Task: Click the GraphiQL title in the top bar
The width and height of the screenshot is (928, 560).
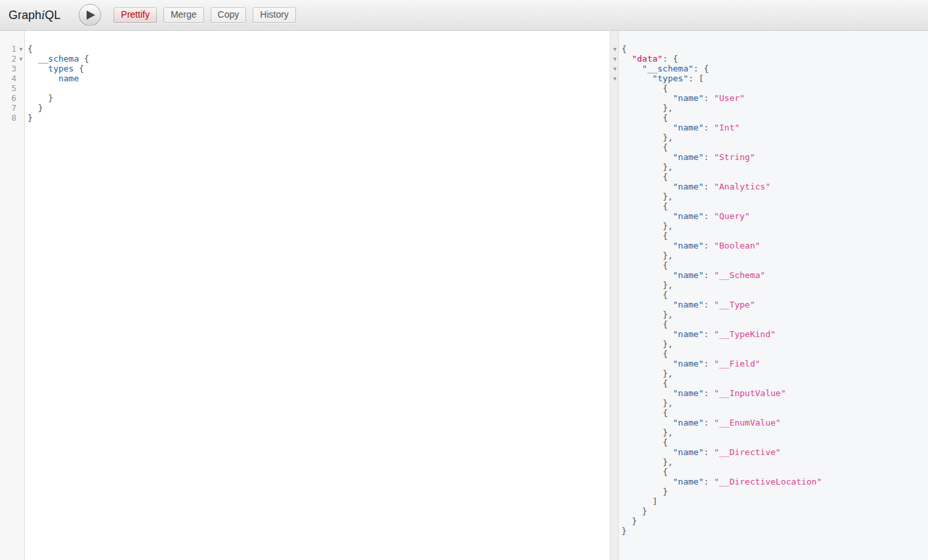Action: click(34, 15)
